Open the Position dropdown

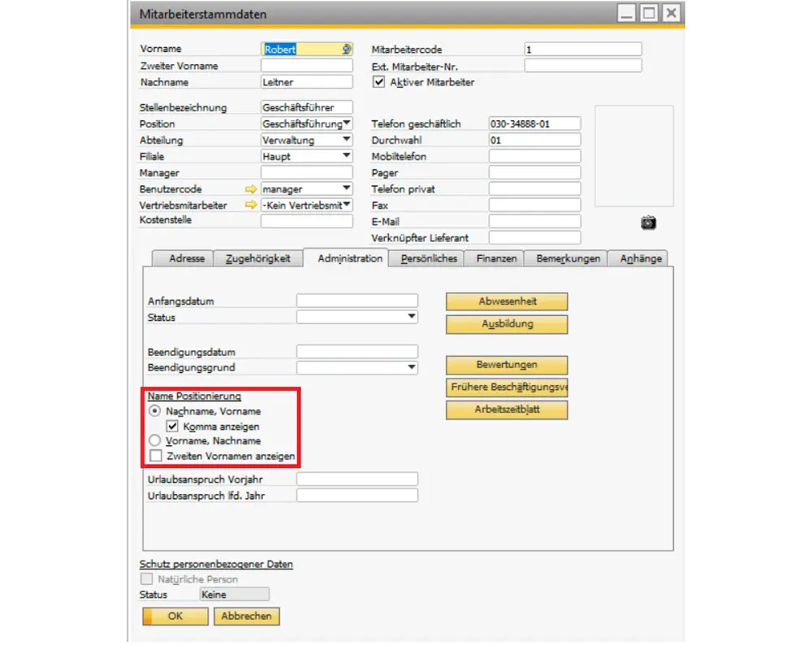(x=347, y=123)
